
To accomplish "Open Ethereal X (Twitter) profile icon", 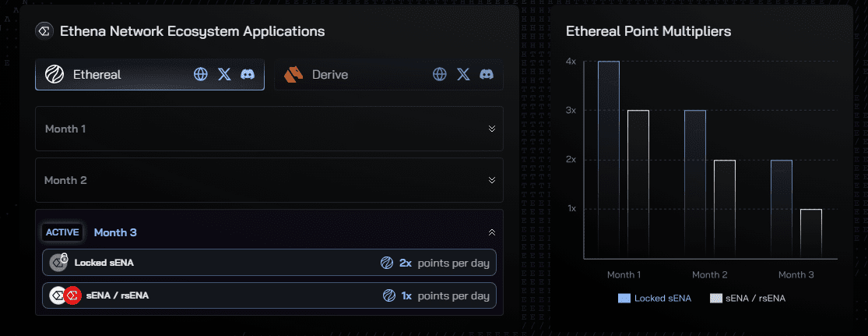I will tap(224, 75).
